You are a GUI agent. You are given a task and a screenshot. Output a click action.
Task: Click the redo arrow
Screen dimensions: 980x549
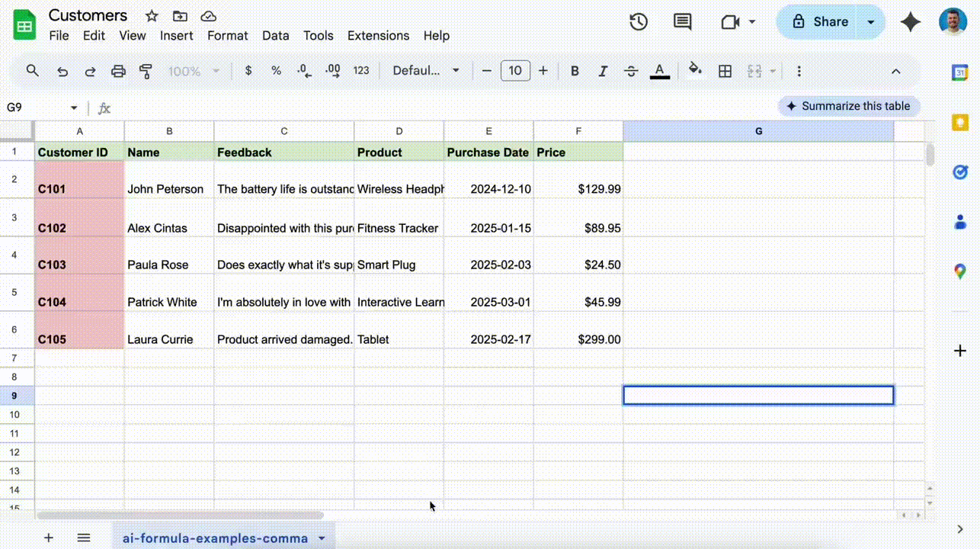pos(90,71)
